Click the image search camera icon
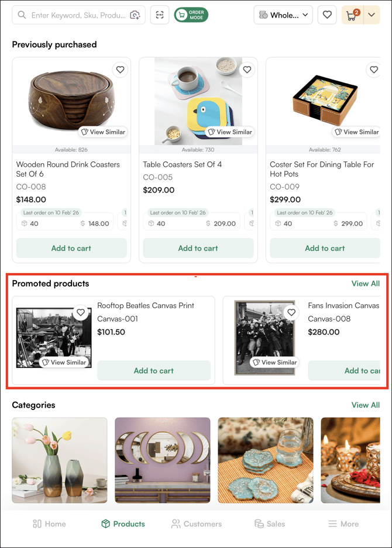The height and width of the screenshot is (548, 392). pos(135,15)
